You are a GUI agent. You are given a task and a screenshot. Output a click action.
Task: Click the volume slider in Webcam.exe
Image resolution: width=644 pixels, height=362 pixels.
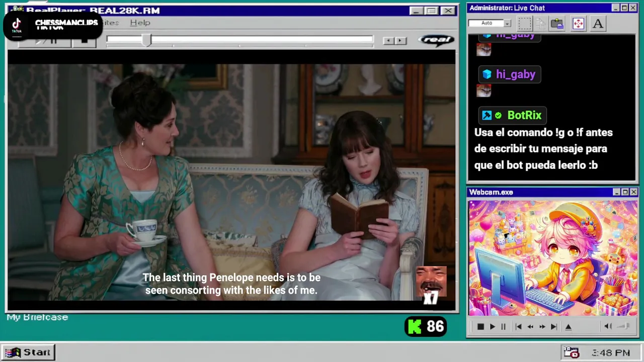[623, 326]
